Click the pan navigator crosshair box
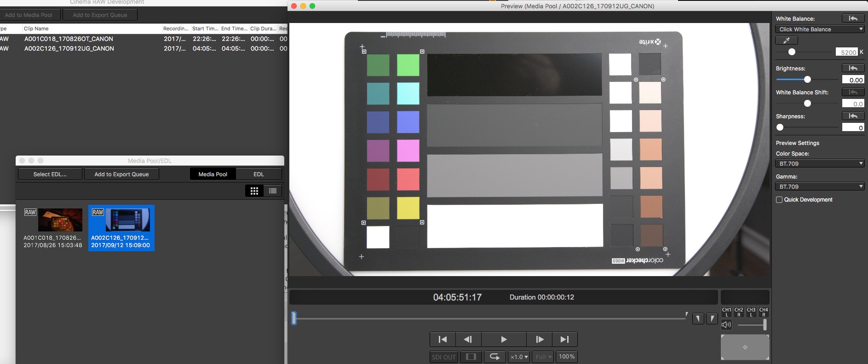 pyautogui.click(x=745, y=347)
